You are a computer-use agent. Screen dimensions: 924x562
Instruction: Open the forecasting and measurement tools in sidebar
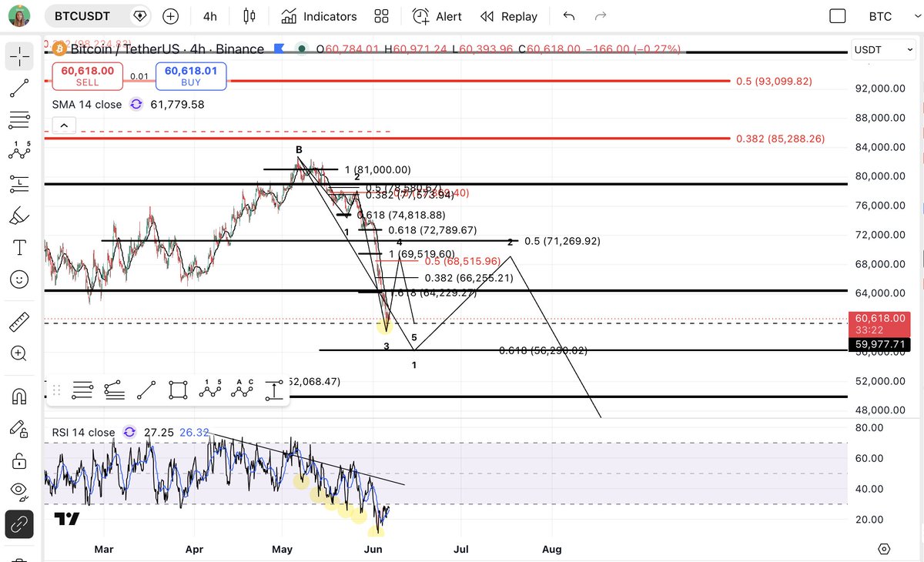coord(19,184)
